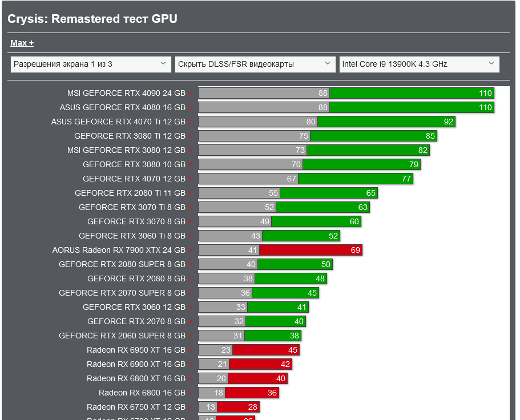520x420 pixels.
Task: Click the gray 80 bar for RTX 4070 Ti
Action: pos(258,122)
